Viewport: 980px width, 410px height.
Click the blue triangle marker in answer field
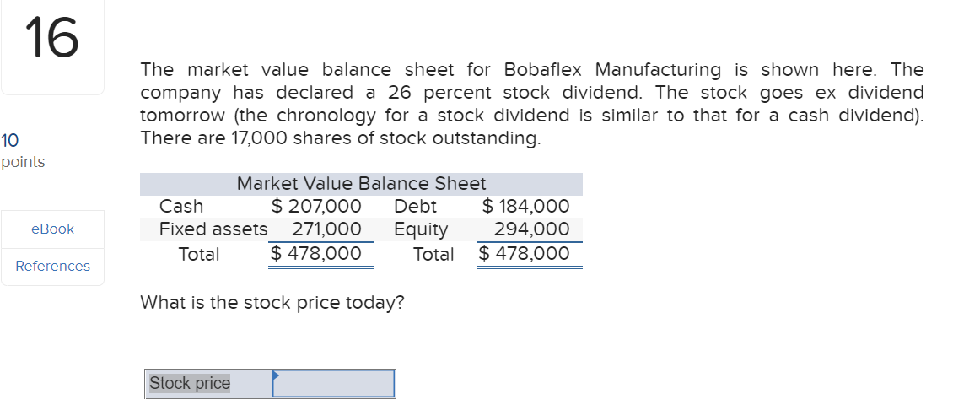pos(275,373)
